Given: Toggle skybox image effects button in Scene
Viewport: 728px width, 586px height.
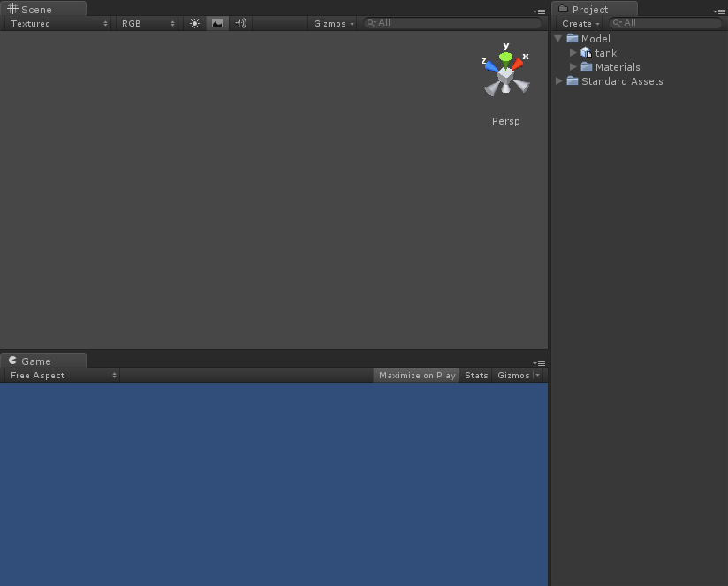Looking at the screenshot, I should (217, 23).
